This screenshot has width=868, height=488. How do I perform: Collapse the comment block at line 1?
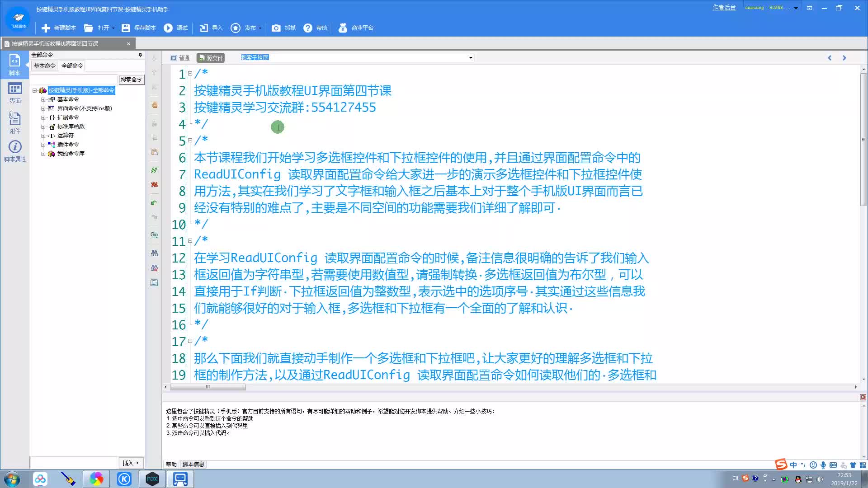[x=190, y=74]
